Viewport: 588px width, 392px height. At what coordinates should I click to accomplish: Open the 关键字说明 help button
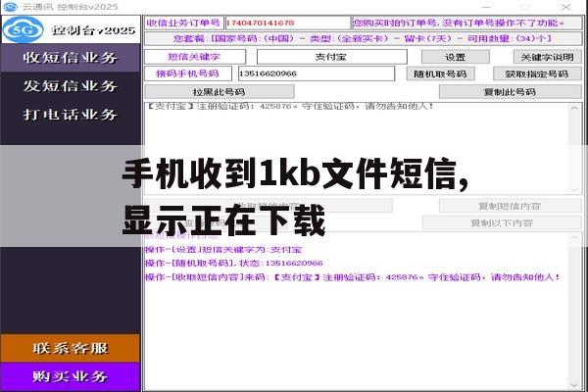(x=547, y=57)
